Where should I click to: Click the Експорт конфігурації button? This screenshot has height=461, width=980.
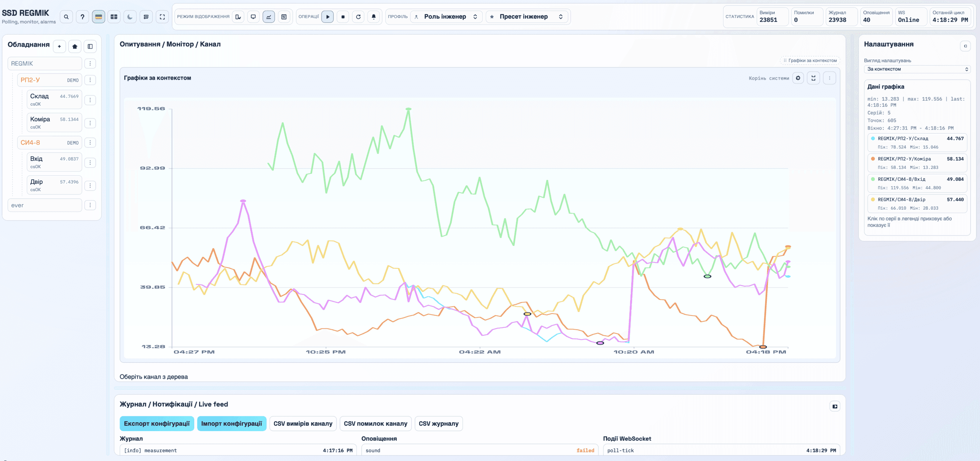(157, 423)
